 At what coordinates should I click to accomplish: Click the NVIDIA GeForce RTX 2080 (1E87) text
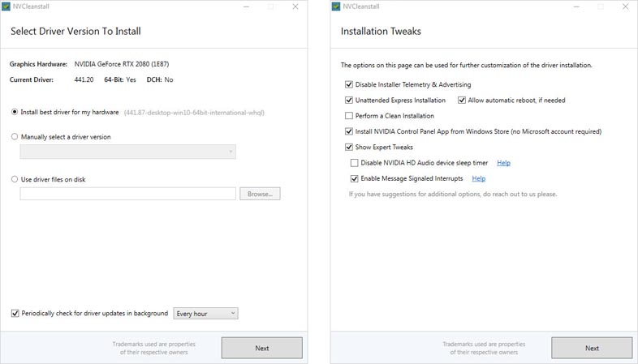(x=122, y=64)
